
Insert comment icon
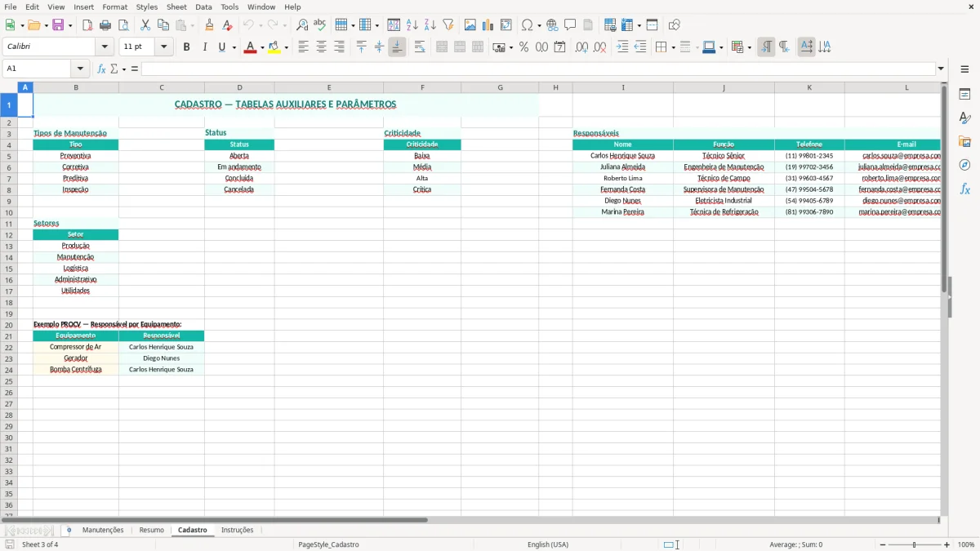[x=570, y=25]
